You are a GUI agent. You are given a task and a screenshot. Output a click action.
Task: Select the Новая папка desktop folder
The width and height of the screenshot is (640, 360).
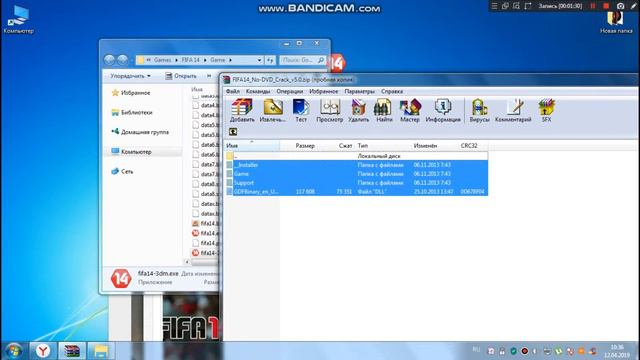click(616, 22)
